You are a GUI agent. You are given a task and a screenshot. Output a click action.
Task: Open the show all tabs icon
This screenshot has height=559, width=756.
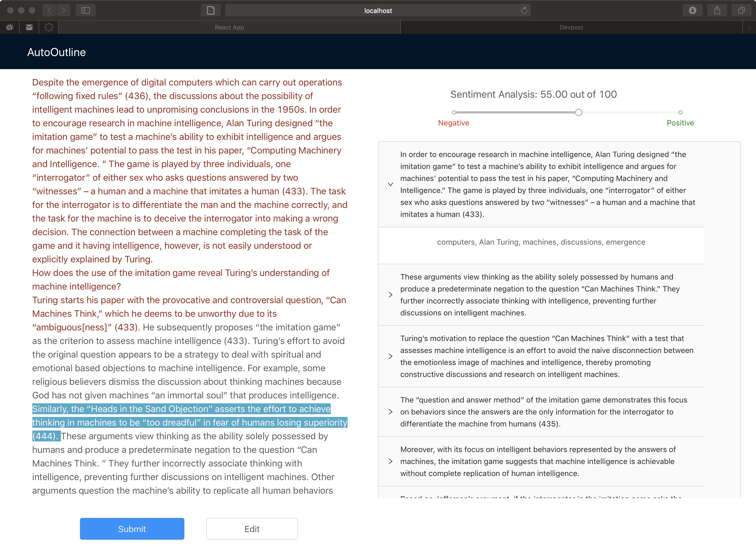tap(741, 11)
